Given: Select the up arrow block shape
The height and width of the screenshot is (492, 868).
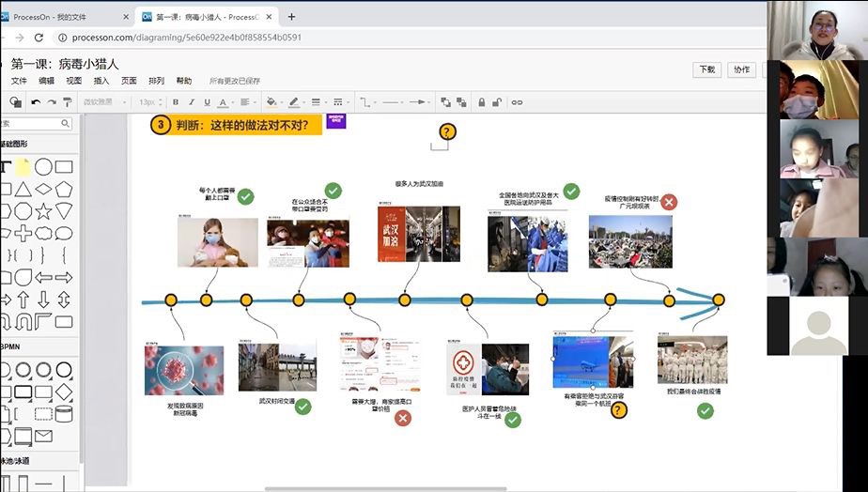Looking at the screenshot, I should coord(23,300).
